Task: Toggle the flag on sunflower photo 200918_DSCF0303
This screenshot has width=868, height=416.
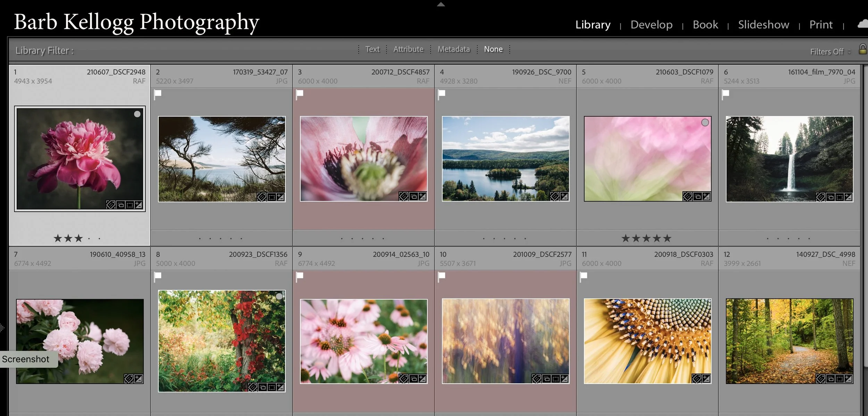Action: click(584, 276)
